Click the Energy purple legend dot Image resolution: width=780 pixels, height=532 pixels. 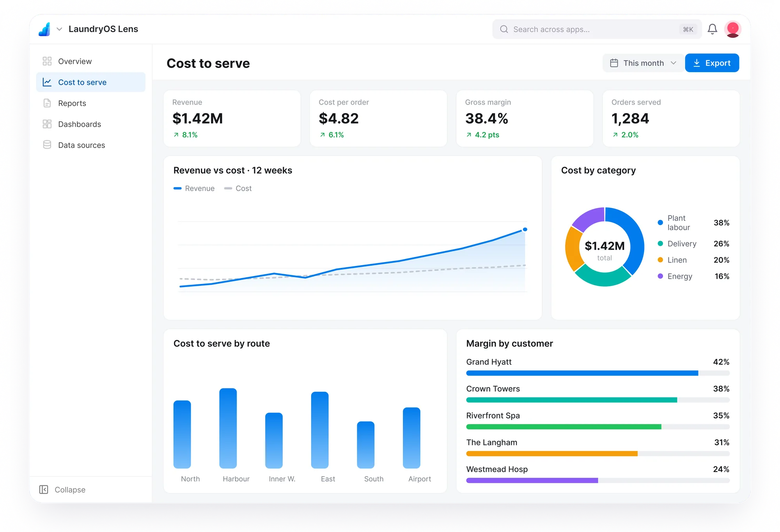pyautogui.click(x=660, y=276)
